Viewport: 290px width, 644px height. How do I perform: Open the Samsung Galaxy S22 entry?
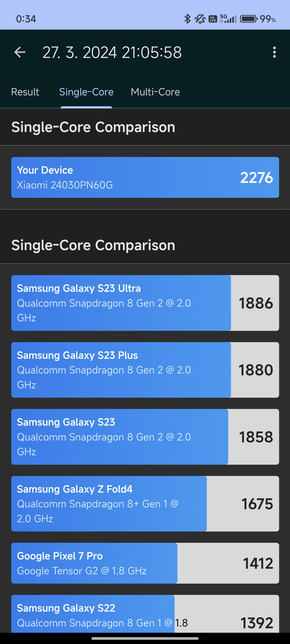pyautogui.click(x=145, y=614)
